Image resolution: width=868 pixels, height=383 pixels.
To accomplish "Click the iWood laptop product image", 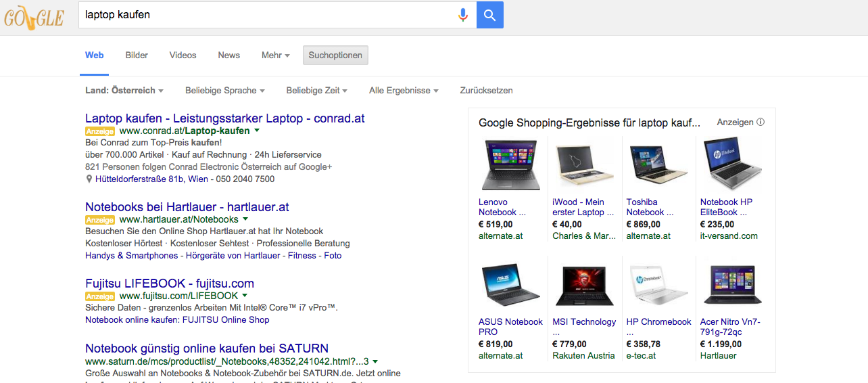I will (584, 164).
